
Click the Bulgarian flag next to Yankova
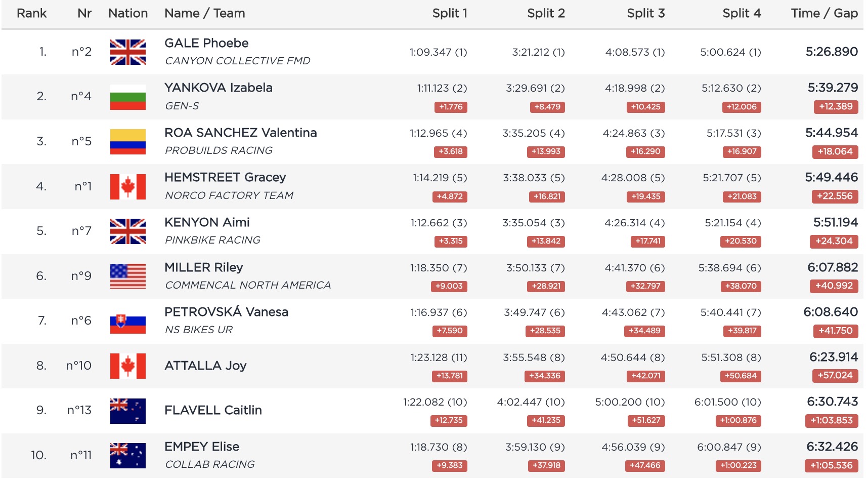click(x=127, y=97)
